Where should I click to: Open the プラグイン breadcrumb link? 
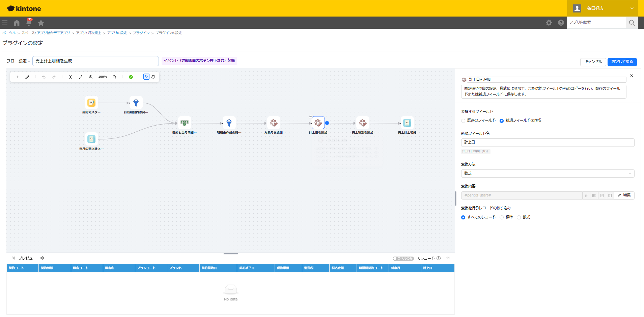(x=141, y=33)
